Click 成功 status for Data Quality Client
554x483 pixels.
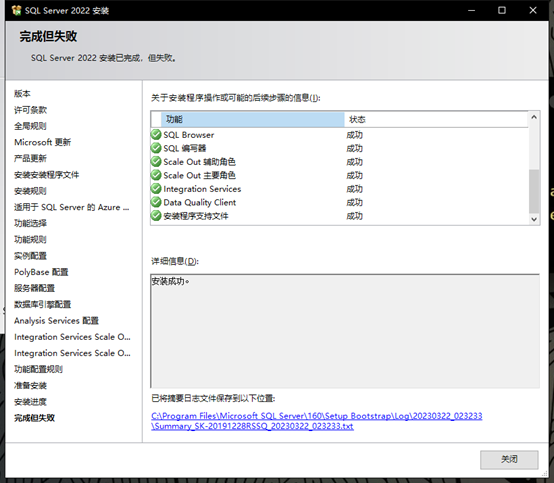pyautogui.click(x=354, y=202)
